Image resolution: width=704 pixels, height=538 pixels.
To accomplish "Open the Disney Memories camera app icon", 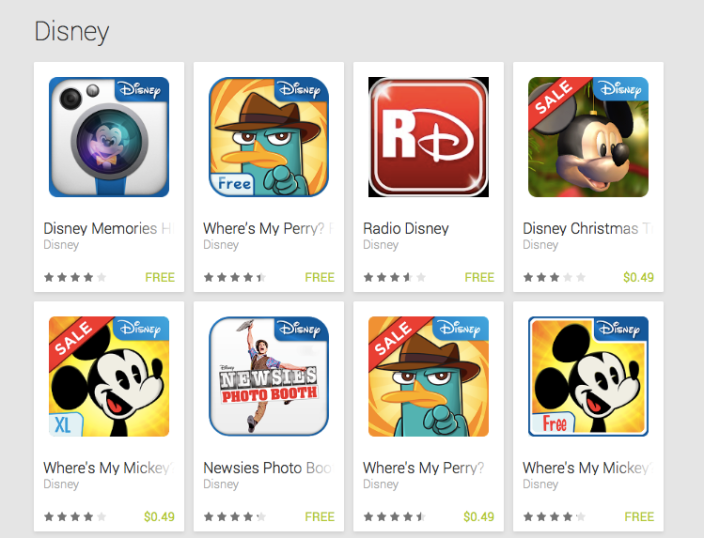I will (109, 137).
